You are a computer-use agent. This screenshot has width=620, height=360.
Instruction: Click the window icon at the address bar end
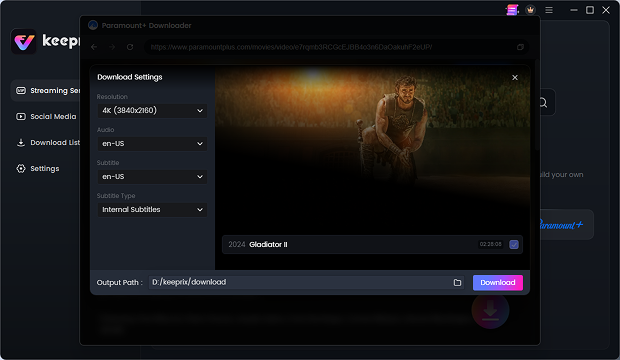520,47
